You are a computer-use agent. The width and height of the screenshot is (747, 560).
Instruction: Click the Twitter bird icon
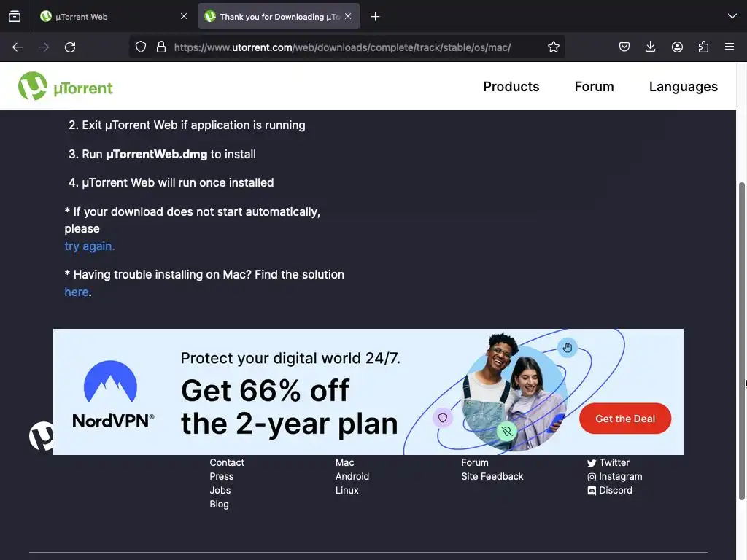(x=592, y=463)
